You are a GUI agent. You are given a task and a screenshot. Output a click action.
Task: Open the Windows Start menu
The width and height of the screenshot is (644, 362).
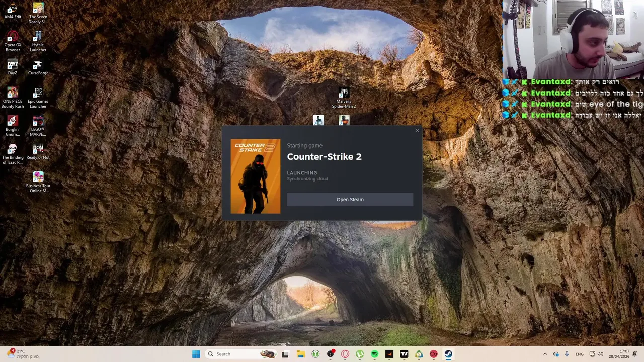pos(196,354)
